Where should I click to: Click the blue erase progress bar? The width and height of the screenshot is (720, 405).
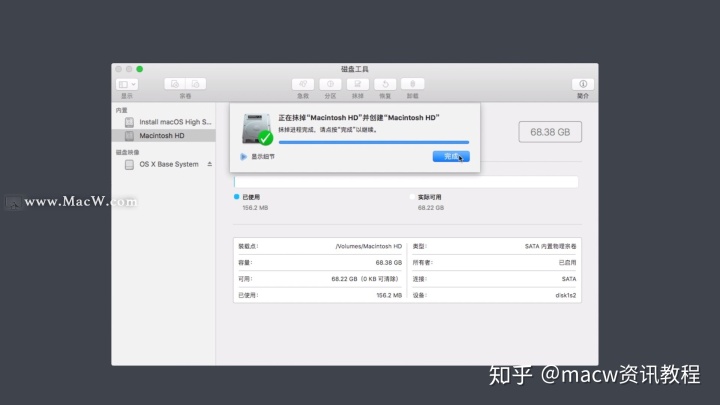click(374, 142)
